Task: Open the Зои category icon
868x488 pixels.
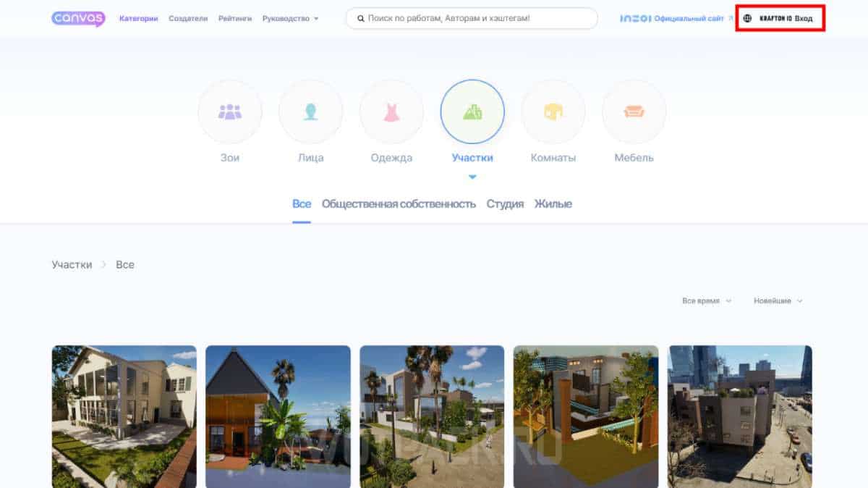Action: point(230,112)
